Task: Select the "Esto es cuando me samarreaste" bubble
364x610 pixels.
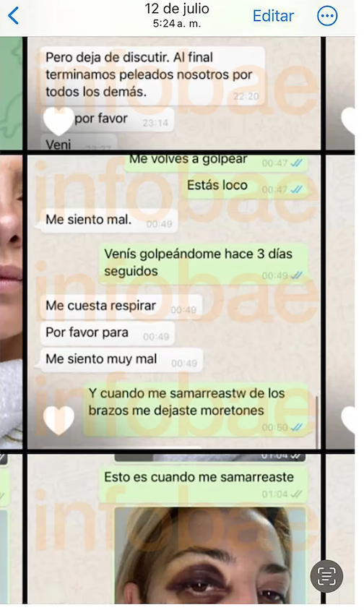Action: click(204, 484)
